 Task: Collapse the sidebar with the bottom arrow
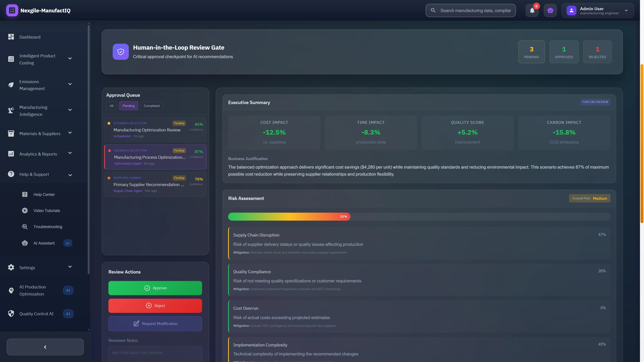45,347
